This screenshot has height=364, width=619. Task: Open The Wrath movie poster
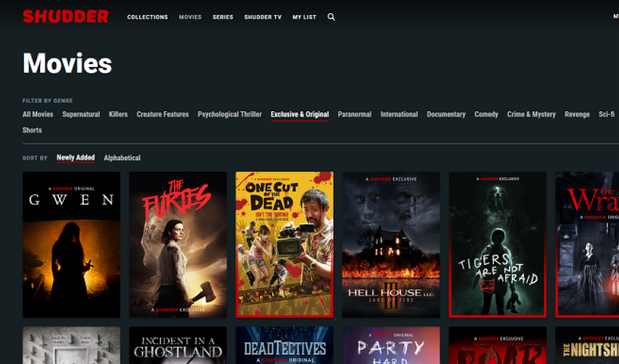588,245
